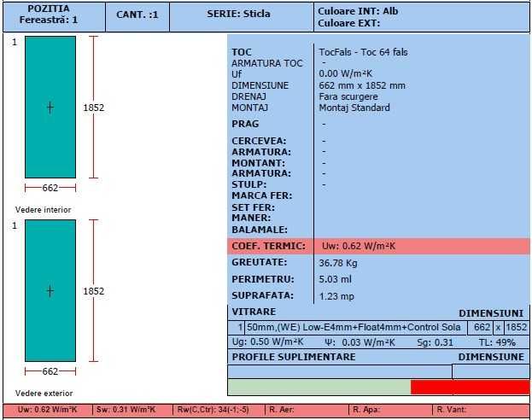This screenshot has width=532, height=420.
Task: Click height dimension 1852 of interior view
Action: point(94,108)
